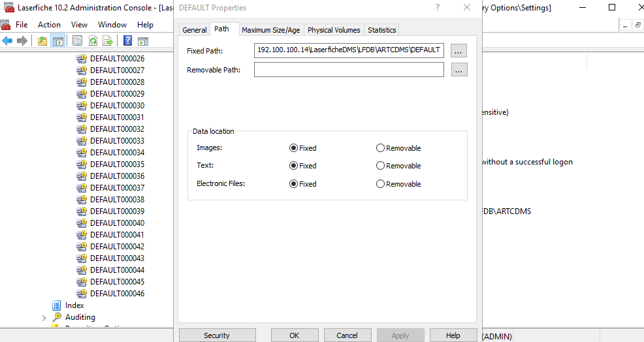Select DEFAULT000045 volume in tree
644x342 pixels.
[x=118, y=282]
